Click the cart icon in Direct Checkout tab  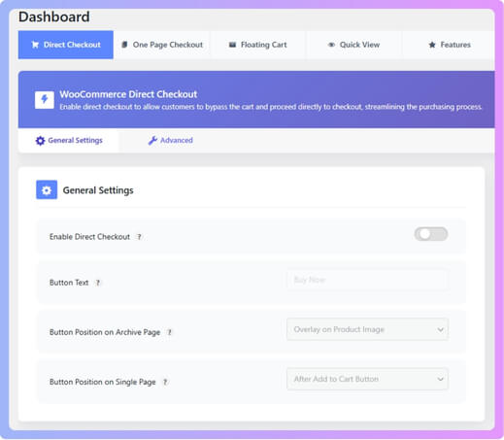click(x=35, y=45)
